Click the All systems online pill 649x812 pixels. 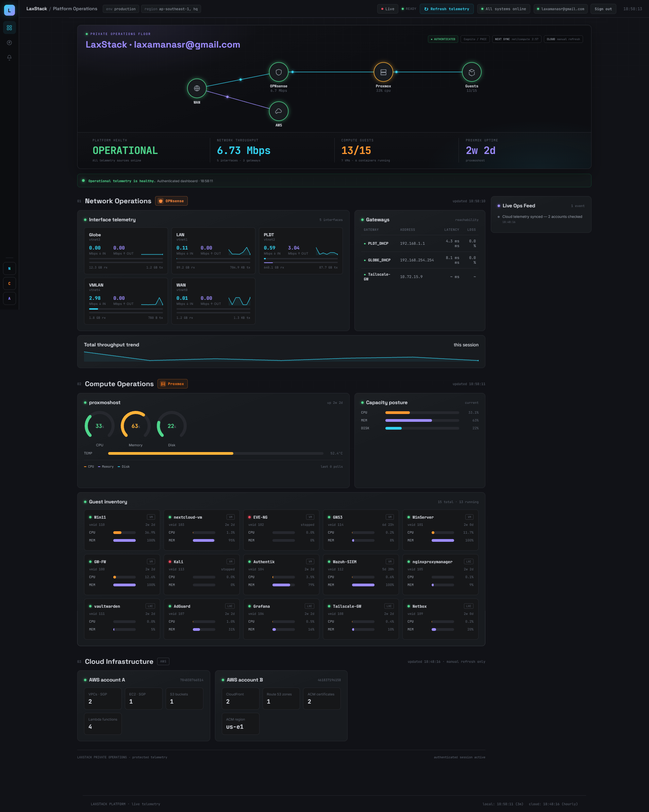point(503,9)
